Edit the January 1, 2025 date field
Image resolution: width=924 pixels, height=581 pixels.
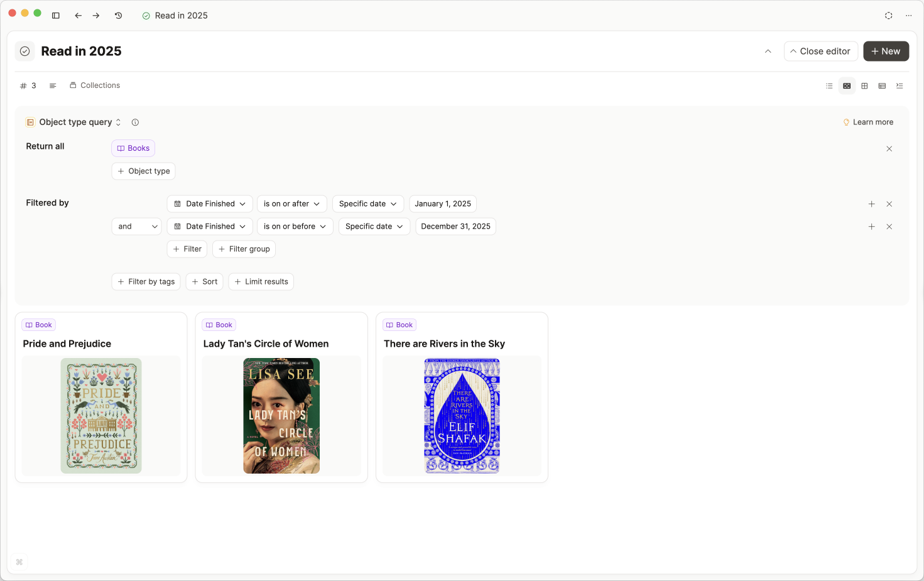(442, 204)
